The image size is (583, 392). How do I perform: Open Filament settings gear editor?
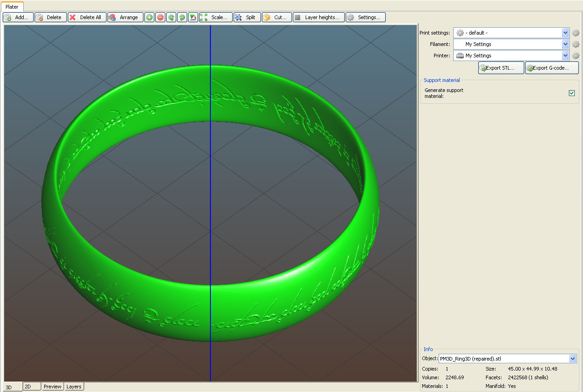[x=576, y=44]
